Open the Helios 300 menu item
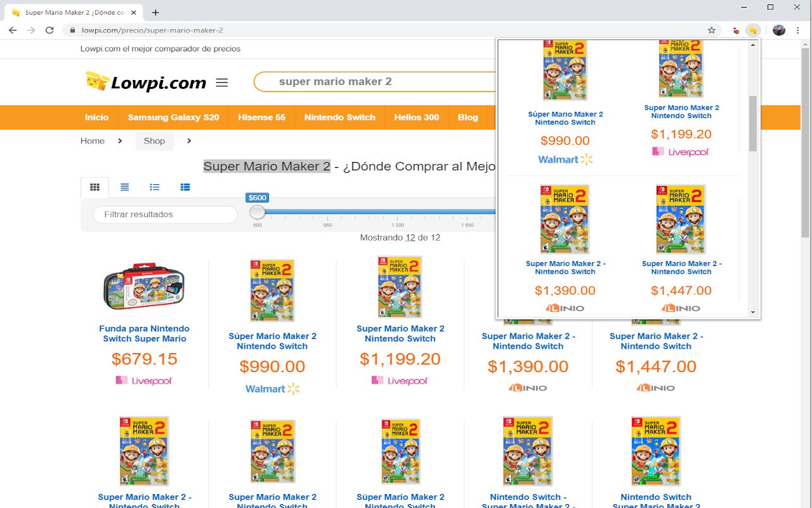Viewport: 812px width, 508px height. point(416,117)
